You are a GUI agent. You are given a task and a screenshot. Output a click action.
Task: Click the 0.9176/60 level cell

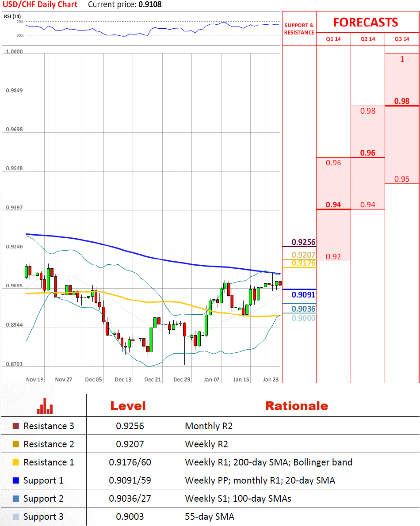tap(130, 462)
